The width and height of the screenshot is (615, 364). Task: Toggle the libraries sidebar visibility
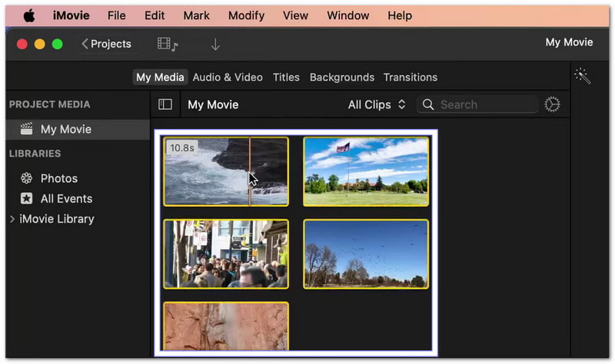(165, 104)
